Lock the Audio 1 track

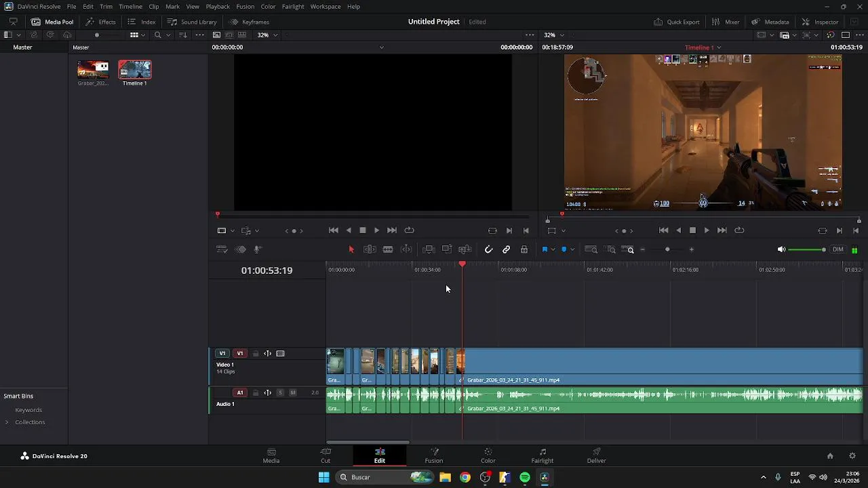256,392
